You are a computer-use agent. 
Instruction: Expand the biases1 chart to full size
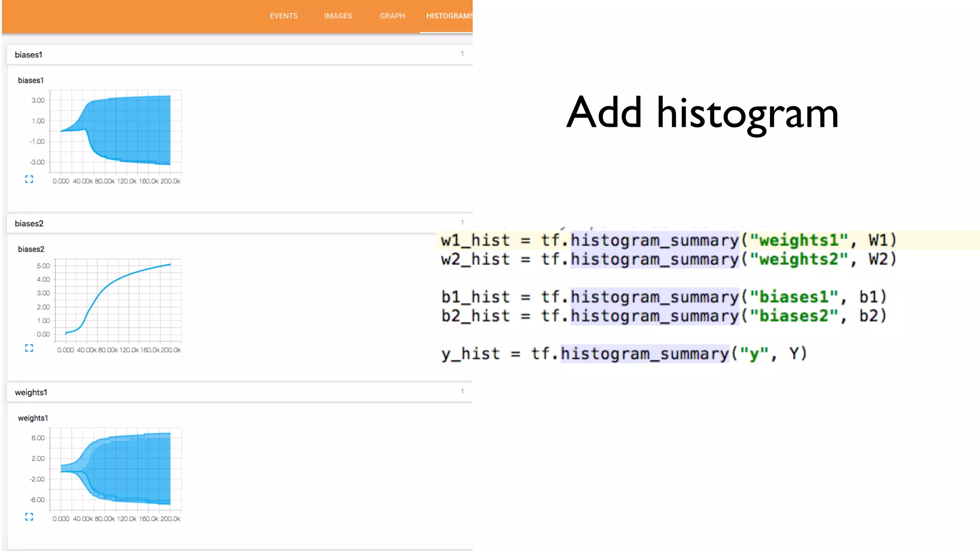pos(29,179)
